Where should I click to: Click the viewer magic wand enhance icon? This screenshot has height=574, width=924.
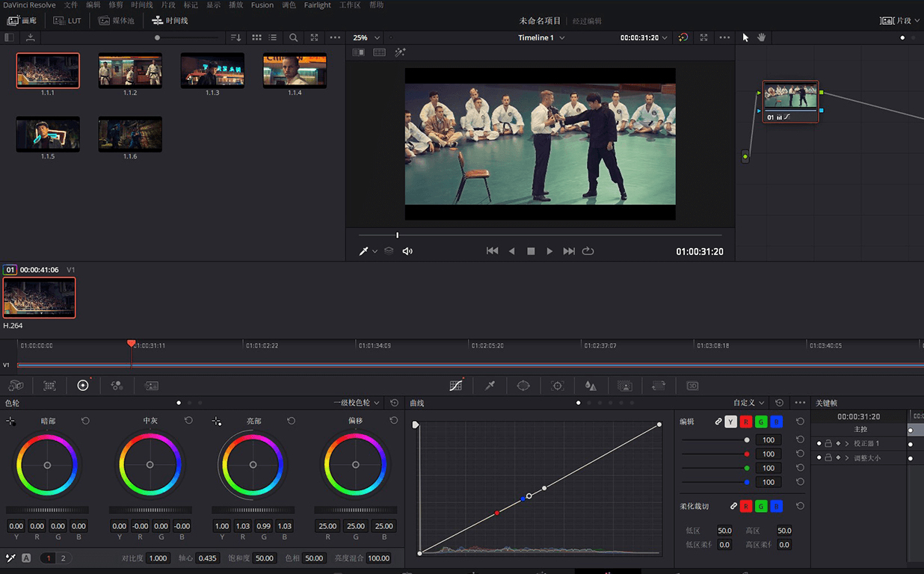pos(400,52)
